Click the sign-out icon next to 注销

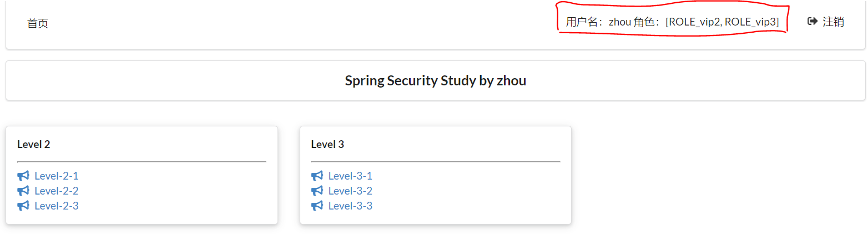point(813,22)
